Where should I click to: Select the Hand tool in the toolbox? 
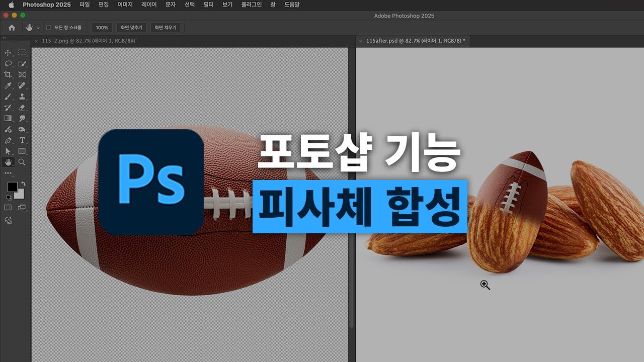tap(8, 162)
